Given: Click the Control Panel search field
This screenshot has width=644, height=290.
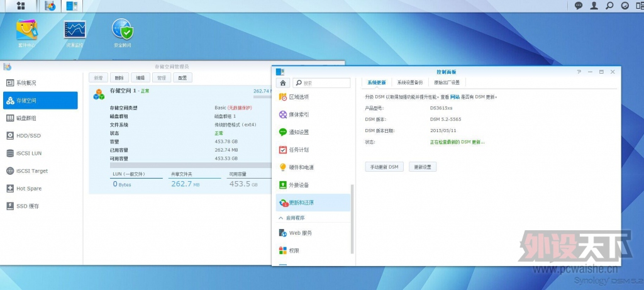Looking at the screenshot, I should (322, 82).
